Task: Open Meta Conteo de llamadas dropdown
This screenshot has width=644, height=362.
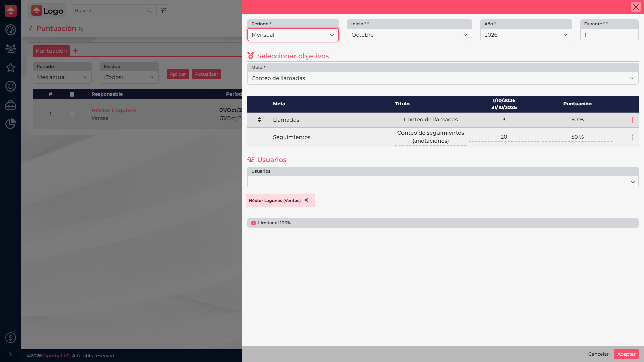Action: point(443,78)
